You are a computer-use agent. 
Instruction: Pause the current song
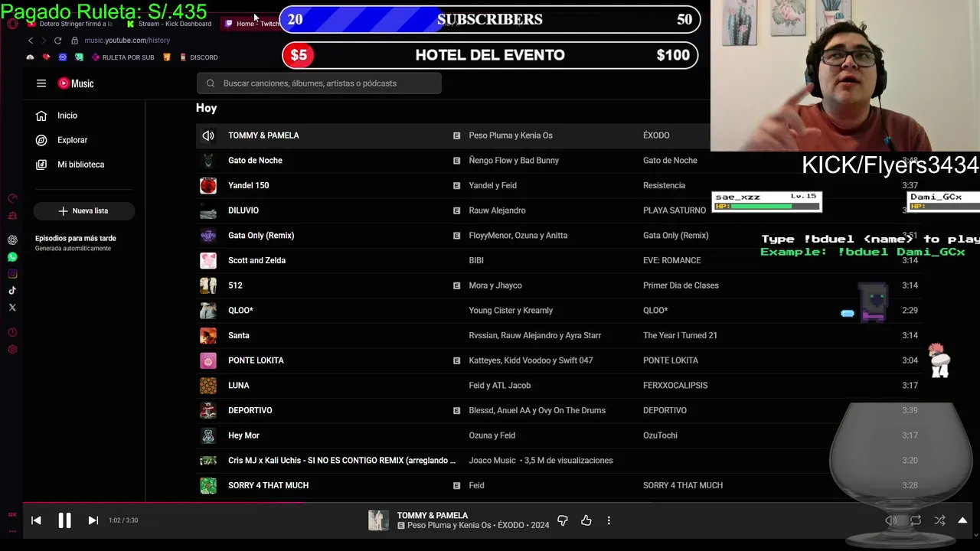(x=64, y=520)
